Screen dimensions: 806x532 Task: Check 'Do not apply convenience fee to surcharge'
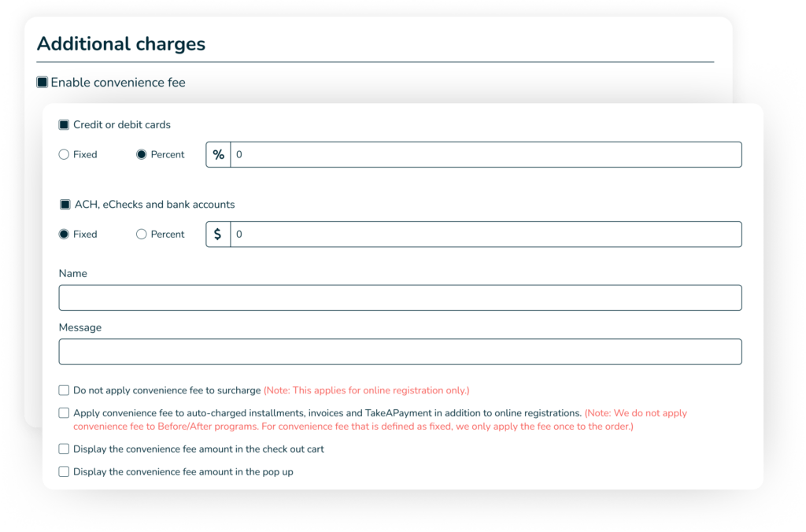64,390
